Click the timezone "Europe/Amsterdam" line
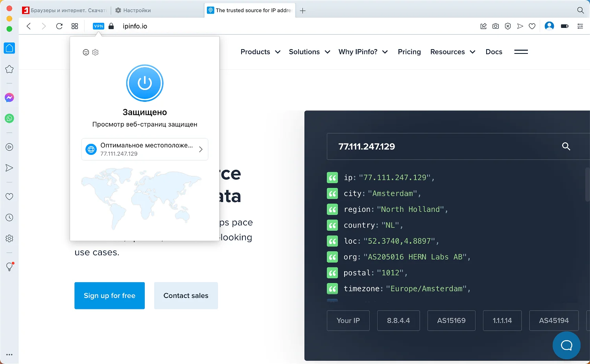This screenshot has width=590, height=364. [x=407, y=289]
